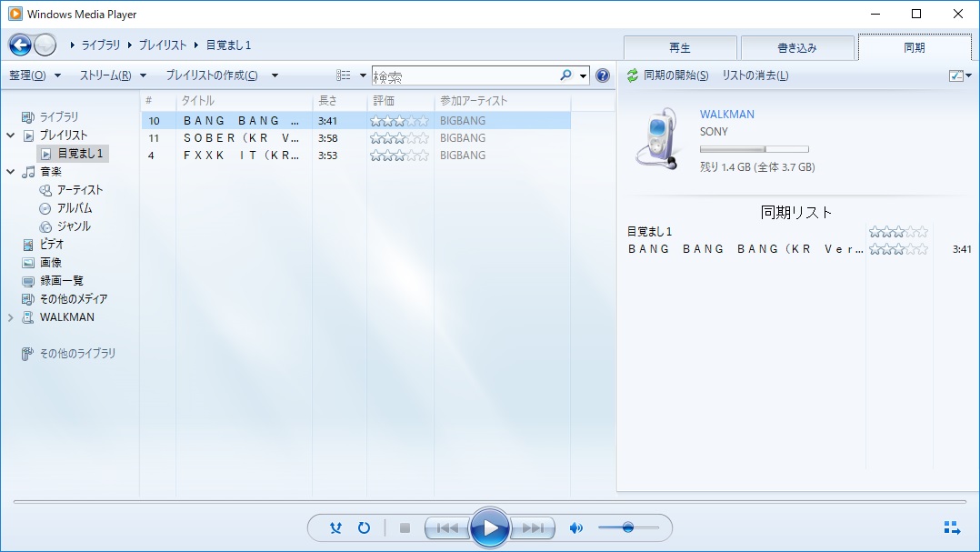
Task: Open the sync options dropdown arrow
Action: (x=969, y=75)
